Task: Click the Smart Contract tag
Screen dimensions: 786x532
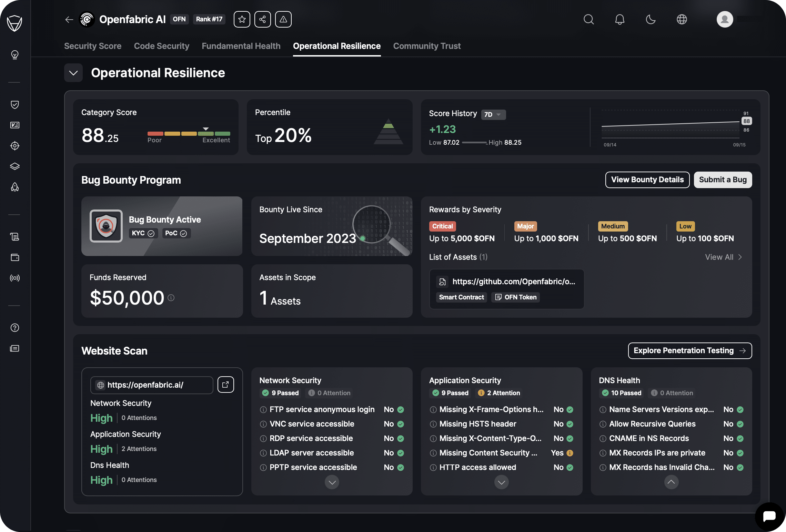Action: click(x=462, y=297)
